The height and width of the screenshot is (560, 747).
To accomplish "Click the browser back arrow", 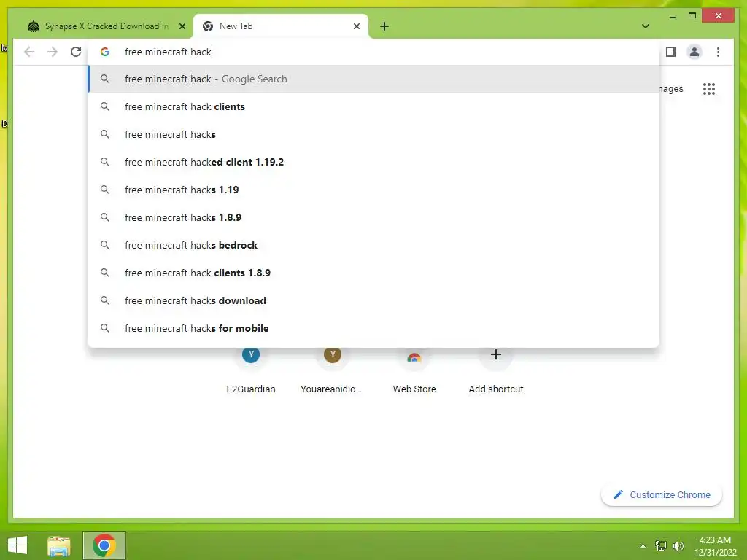I will point(29,52).
